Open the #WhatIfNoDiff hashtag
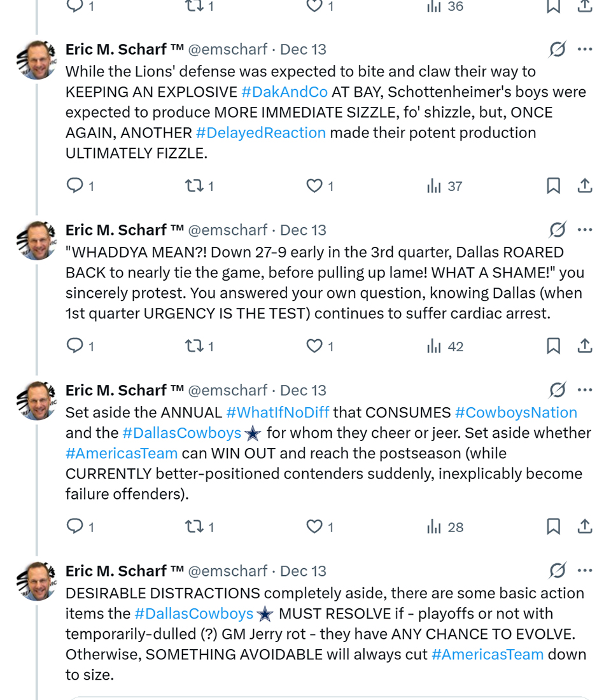The width and height of the screenshot is (611, 700). coord(277,412)
